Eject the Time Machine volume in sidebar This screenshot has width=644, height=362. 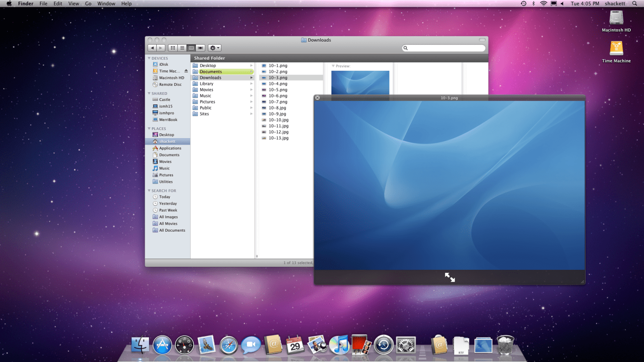coord(186,71)
